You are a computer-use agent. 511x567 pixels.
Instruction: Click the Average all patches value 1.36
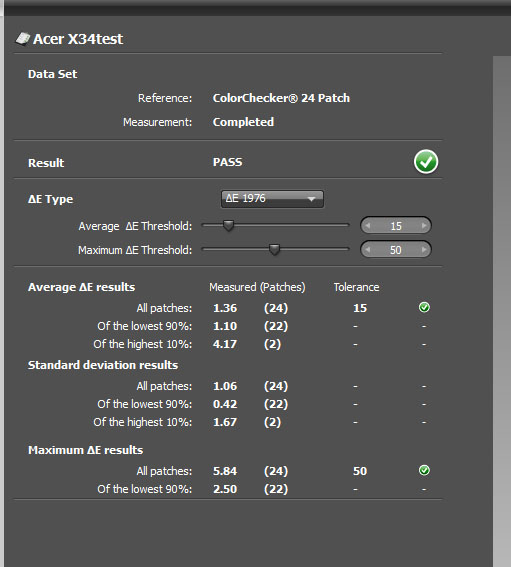(225, 308)
